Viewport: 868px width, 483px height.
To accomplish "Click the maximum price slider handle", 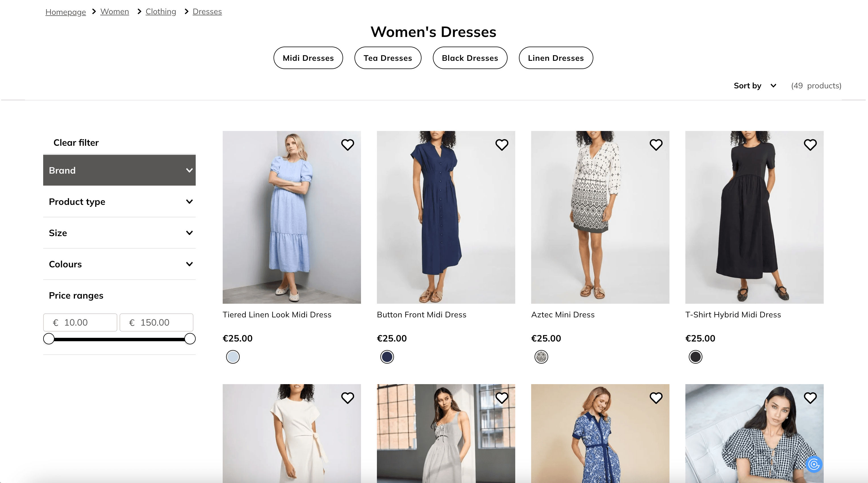I will (190, 339).
